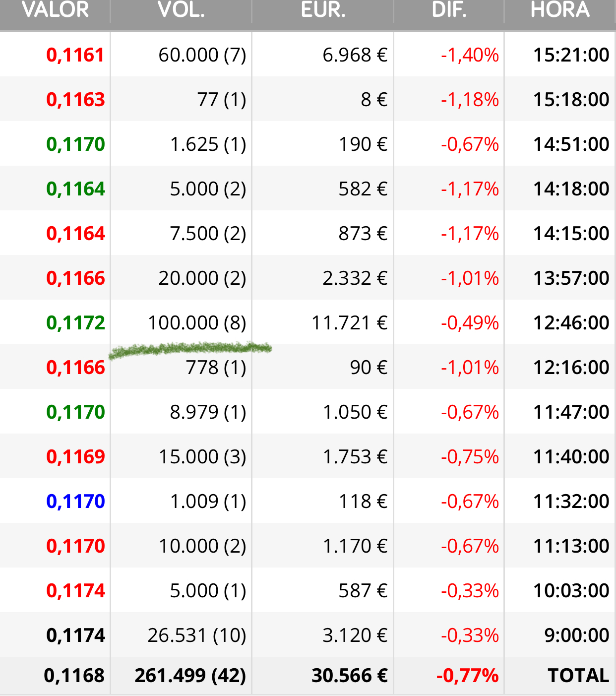Select the 1.170 € amount
Viewport: 616px width, 696px height.
pyautogui.click(x=355, y=546)
